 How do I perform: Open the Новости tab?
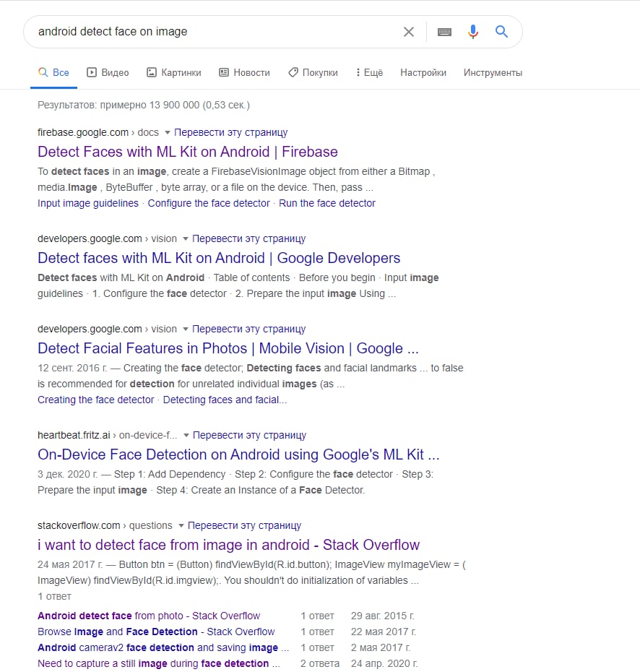point(245,72)
